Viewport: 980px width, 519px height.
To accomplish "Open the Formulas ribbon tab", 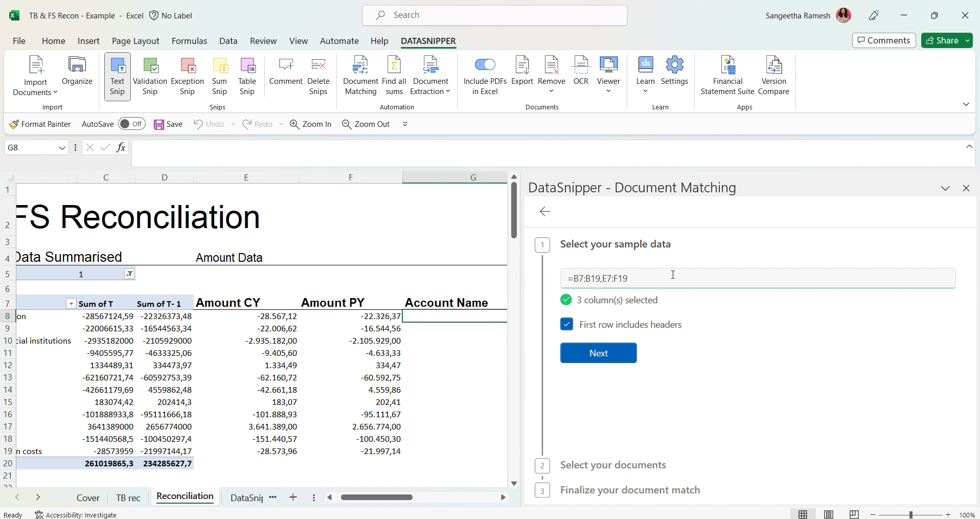I will 189,41.
